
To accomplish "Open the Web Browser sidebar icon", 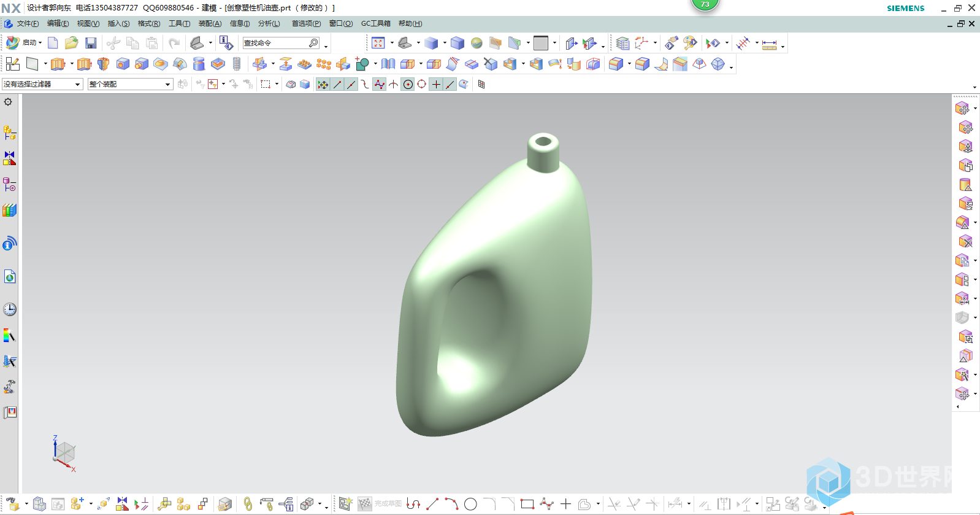I will pyautogui.click(x=10, y=277).
